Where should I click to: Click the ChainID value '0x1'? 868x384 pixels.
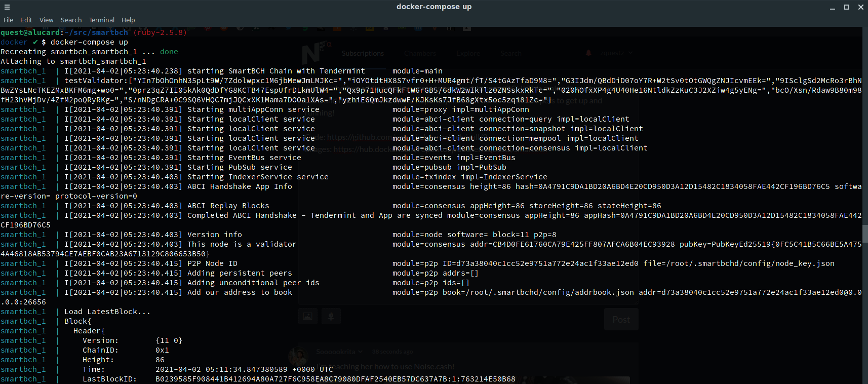162,350
